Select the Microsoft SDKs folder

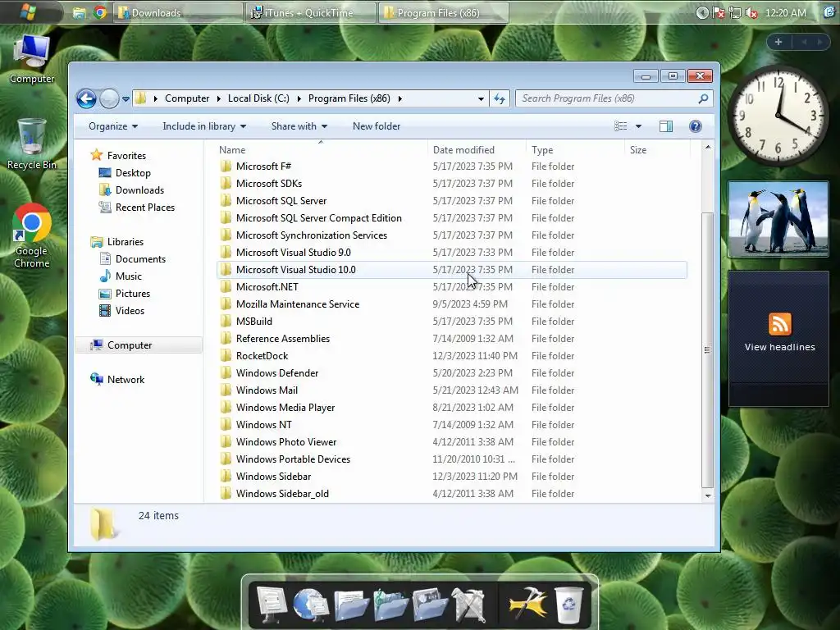(x=269, y=183)
